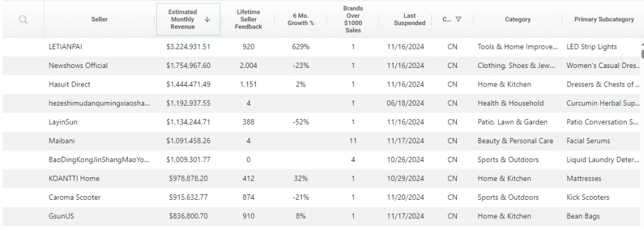Screen dimensions: 644x229
Task: Sort by Seller column header
Action: [x=100, y=19]
